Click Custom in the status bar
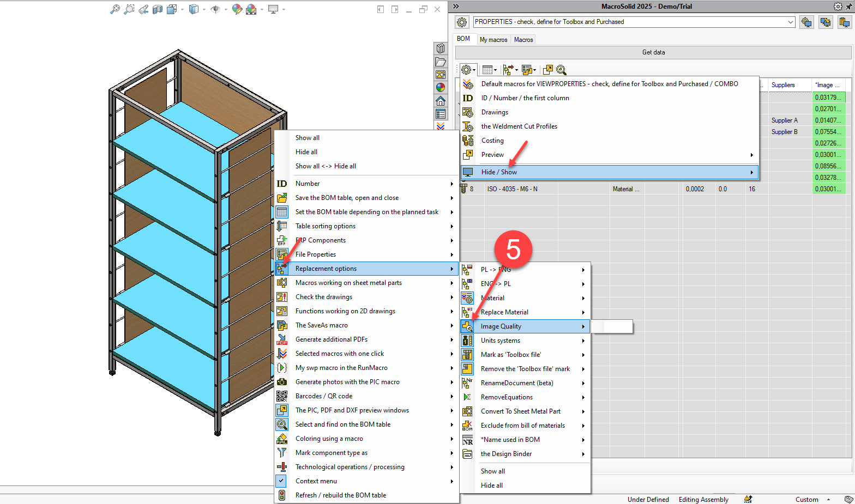The width and height of the screenshot is (855, 504). coord(806,500)
